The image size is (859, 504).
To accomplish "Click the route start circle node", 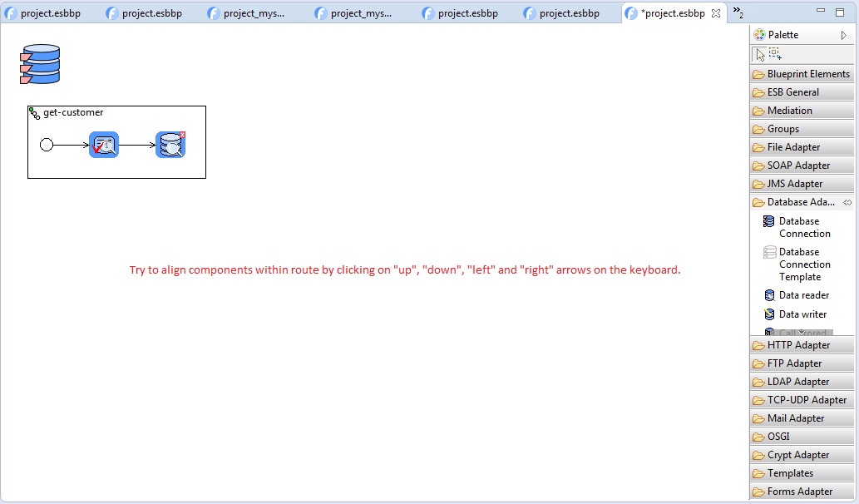I will [x=47, y=145].
